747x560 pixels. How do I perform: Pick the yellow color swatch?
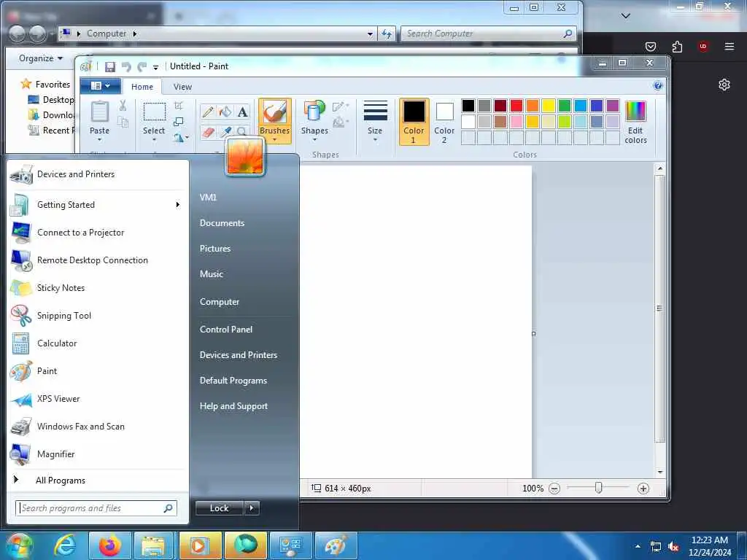(549, 106)
